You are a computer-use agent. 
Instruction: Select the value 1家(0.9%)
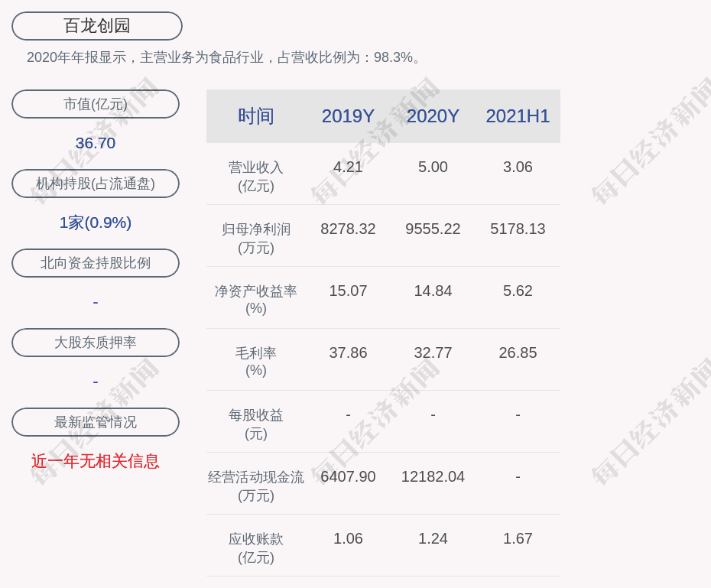96,223
